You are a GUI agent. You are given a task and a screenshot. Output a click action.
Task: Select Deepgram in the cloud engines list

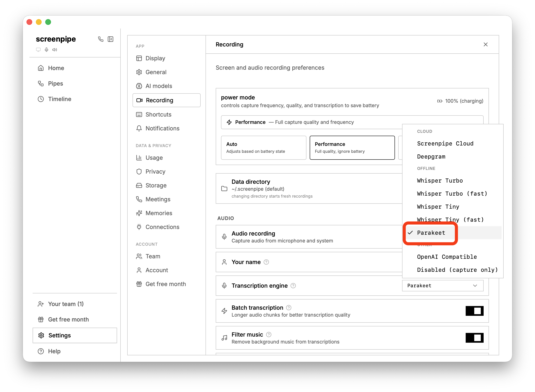pyautogui.click(x=431, y=157)
